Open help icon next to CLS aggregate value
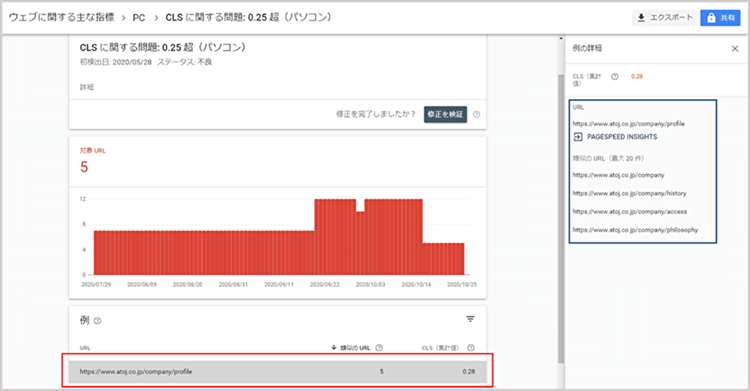This screenshot has height=391, width=750. (x=615, y=77)
